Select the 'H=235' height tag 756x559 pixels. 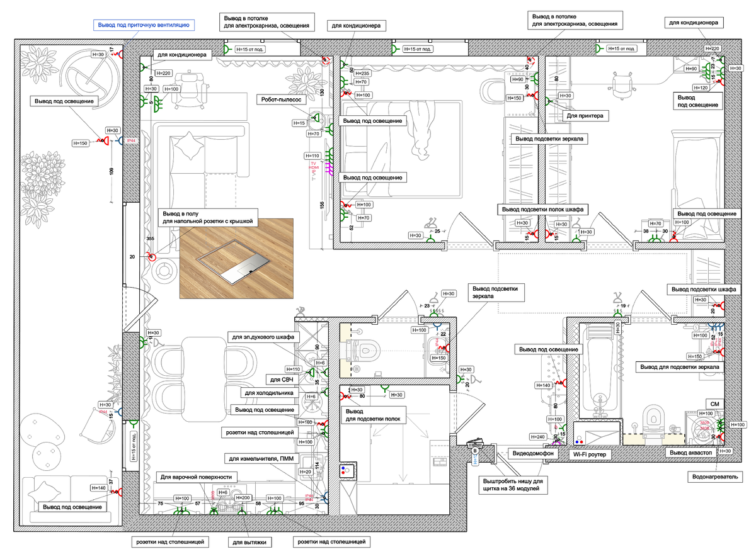click(x=362, y=74)
